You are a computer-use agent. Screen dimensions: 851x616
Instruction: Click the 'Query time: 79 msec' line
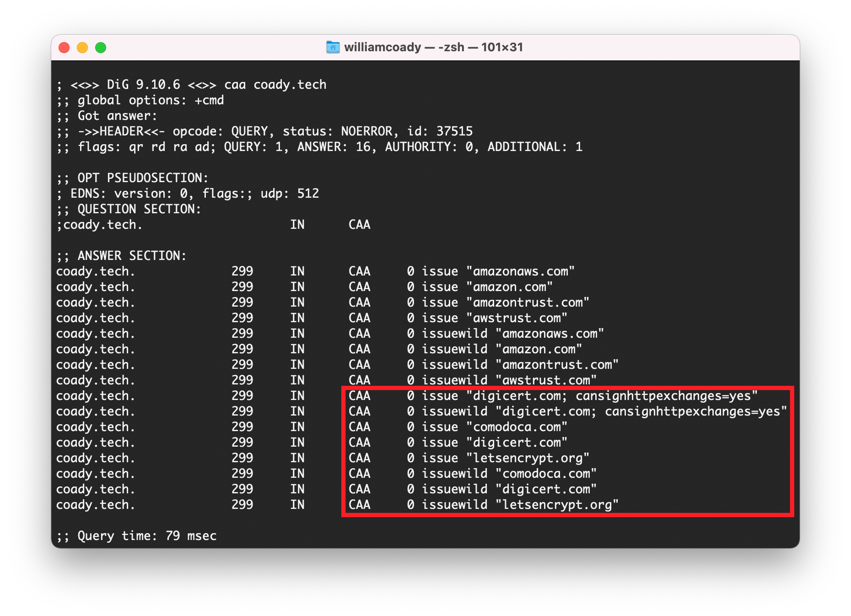click(x=136, y=536)
